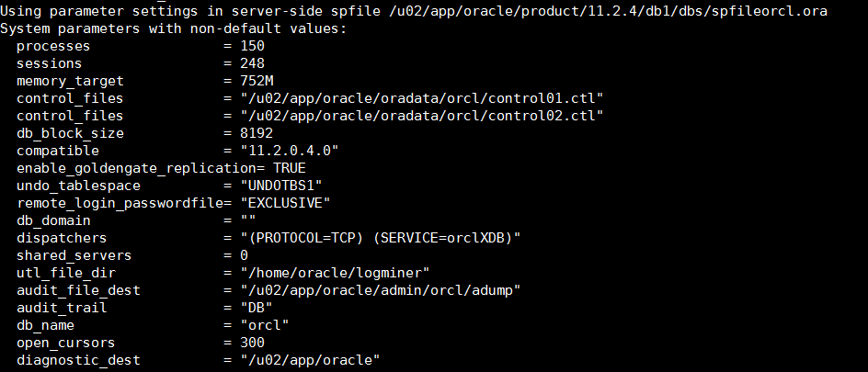Click the audit_trail value "DB"

coord(257,308)
